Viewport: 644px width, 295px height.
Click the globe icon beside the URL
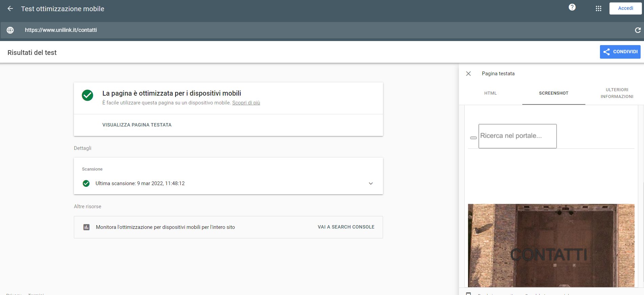pos(10,30)
